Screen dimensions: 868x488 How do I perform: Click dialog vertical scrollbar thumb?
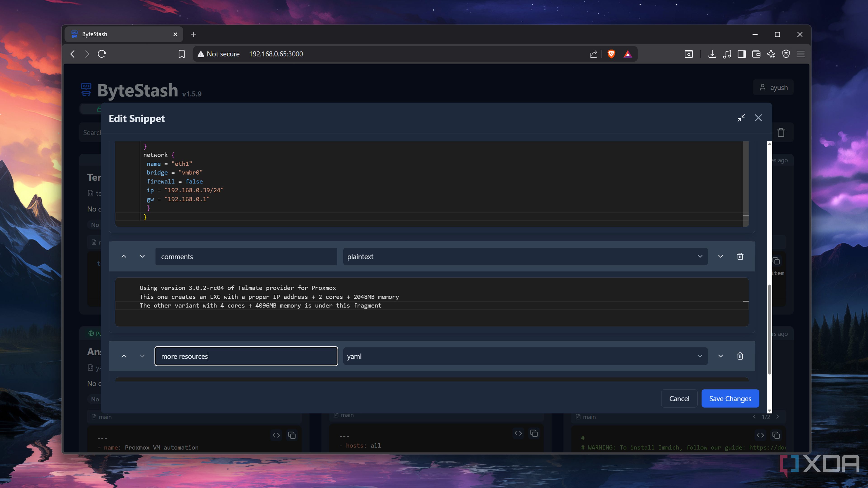(x=769, y=329)
